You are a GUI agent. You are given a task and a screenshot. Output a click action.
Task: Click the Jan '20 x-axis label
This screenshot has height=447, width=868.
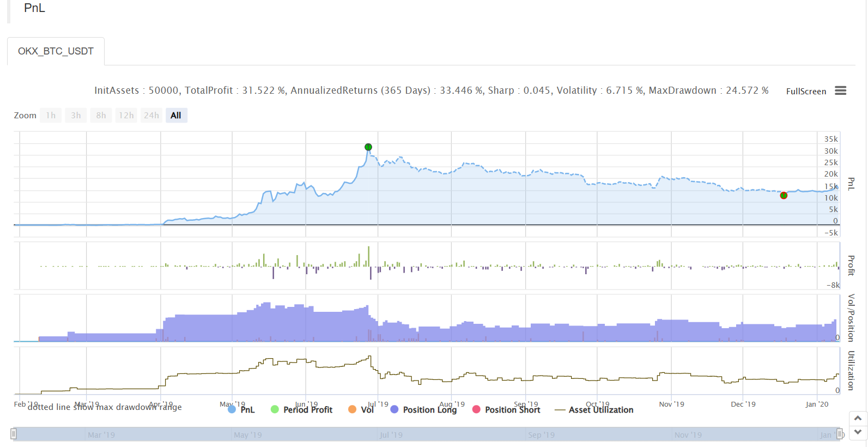click(817, 404)
